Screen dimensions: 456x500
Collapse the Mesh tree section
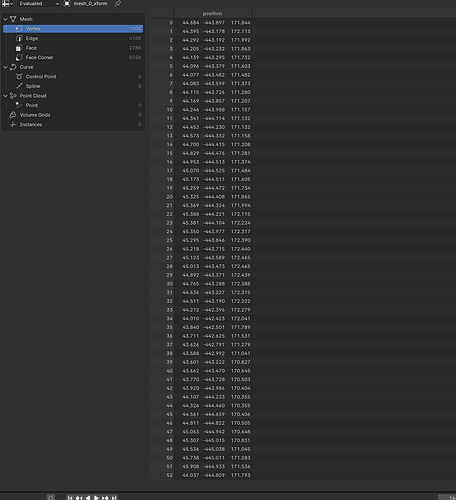pos(5,19)
